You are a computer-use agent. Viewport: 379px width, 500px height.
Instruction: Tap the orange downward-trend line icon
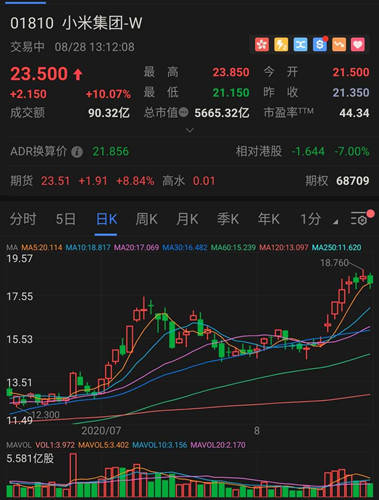[x=339, y=45]
